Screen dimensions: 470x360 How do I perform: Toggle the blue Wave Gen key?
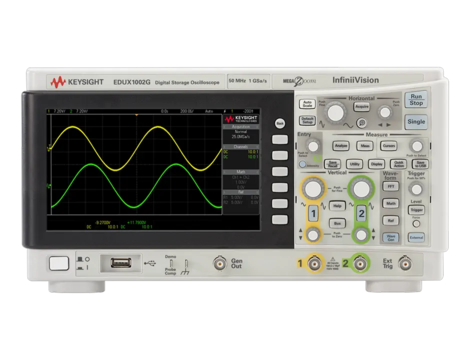coord(391,238)
